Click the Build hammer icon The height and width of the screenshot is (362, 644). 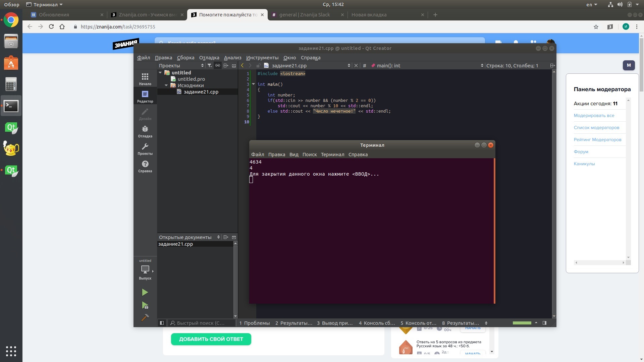point(145,317)
